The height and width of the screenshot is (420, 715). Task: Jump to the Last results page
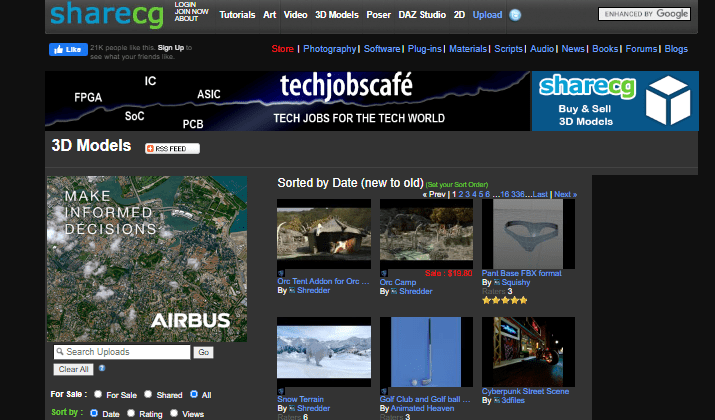coord(540,194)
